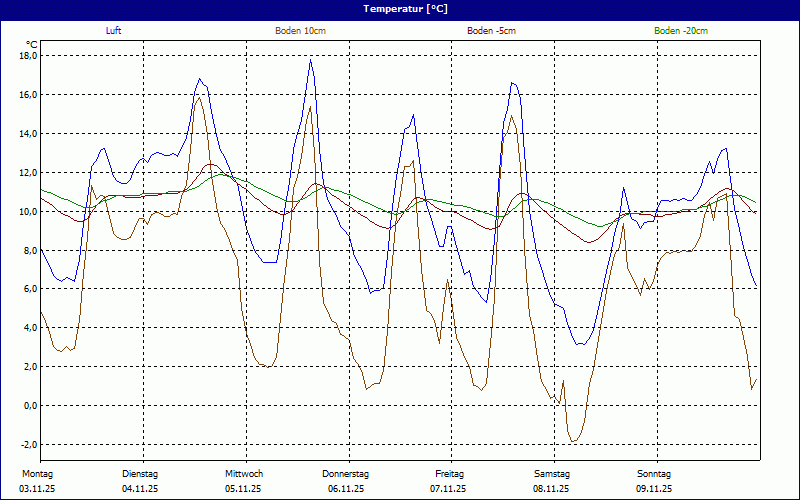Click the Mittwoch day label
Image resolution: width=800 pixels, height=500 pixels.
[244, 474]
